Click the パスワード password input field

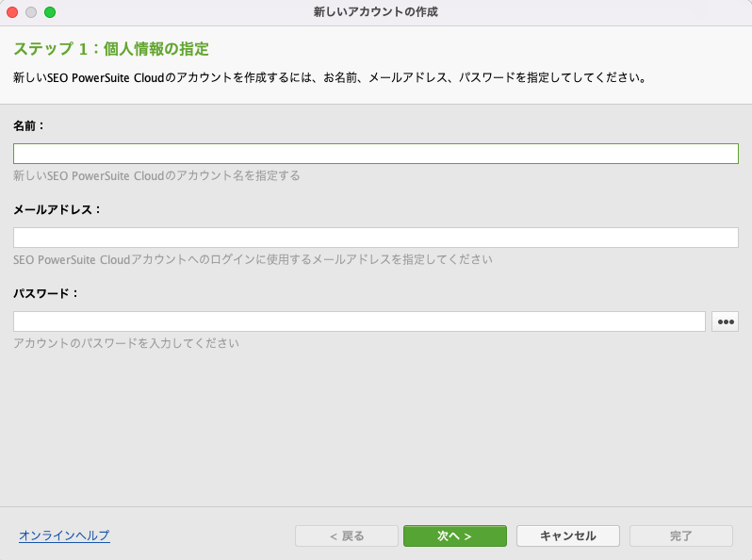click(359, 321)
